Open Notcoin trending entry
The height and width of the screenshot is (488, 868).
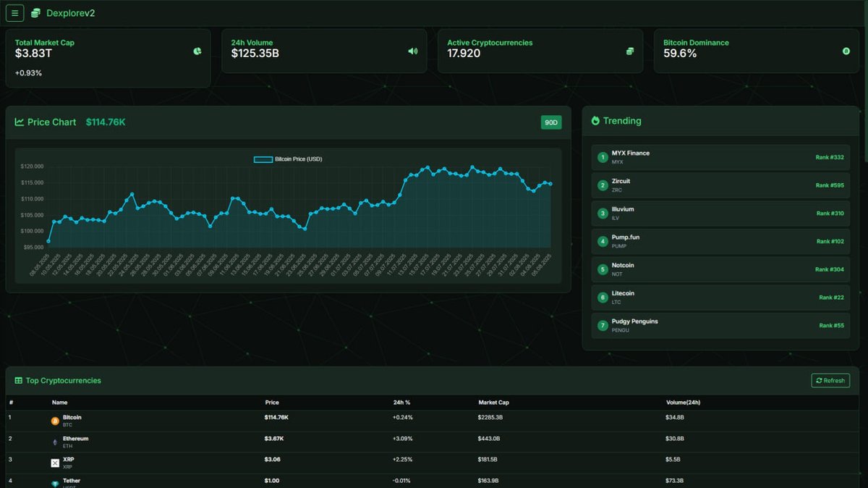tap(720, 269)
